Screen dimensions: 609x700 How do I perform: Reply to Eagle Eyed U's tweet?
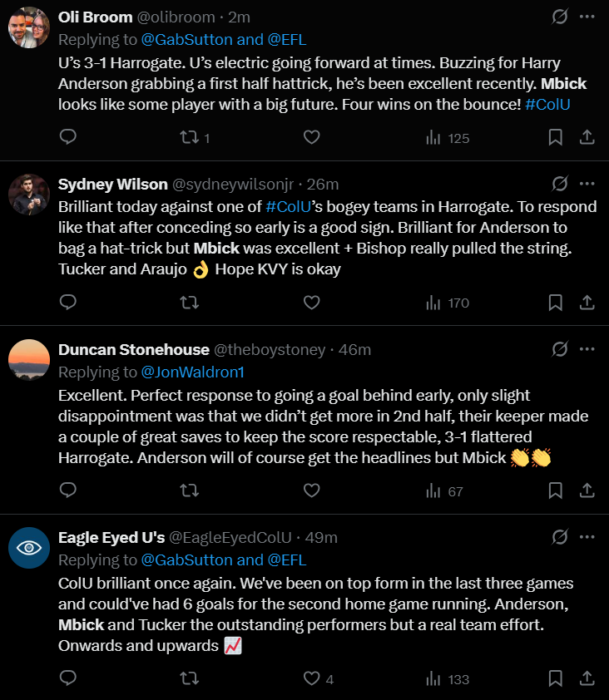(68, 678)
